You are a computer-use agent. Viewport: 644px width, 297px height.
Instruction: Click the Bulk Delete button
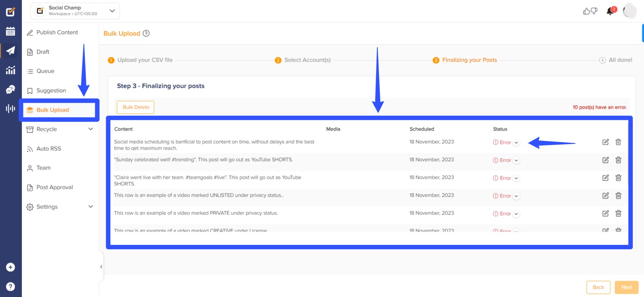click(135, 107)
